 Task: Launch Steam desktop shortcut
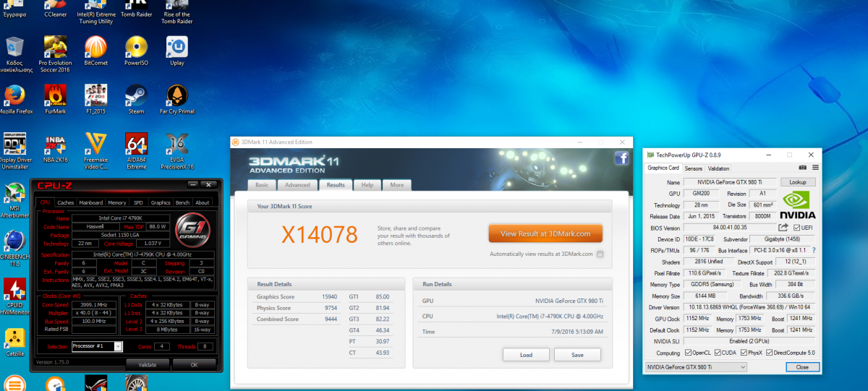[x=136, y=95]
